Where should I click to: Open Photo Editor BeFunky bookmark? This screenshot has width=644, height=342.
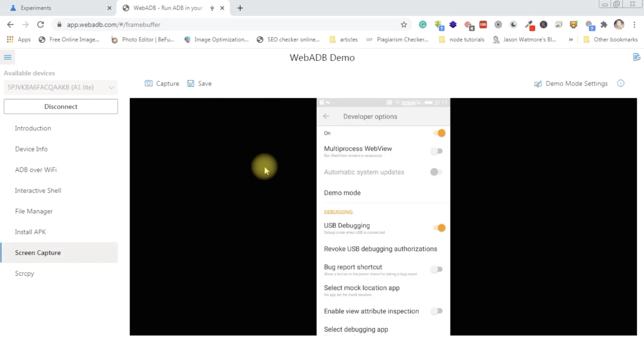tap(143, 40)
